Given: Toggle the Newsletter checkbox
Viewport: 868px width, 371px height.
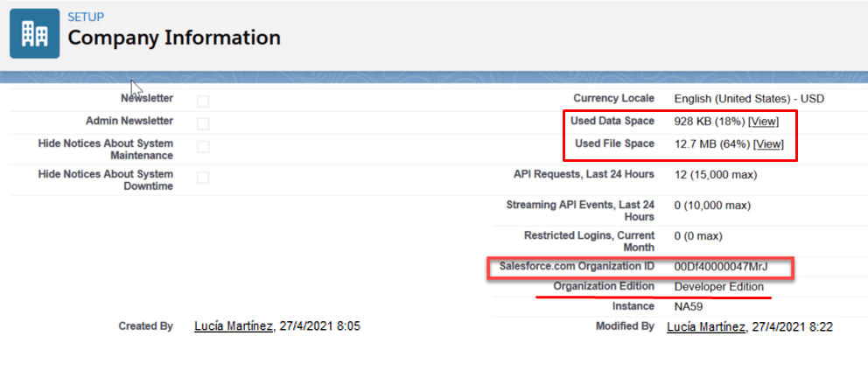Looking at the screenshot, I should [x=203, y=101].
